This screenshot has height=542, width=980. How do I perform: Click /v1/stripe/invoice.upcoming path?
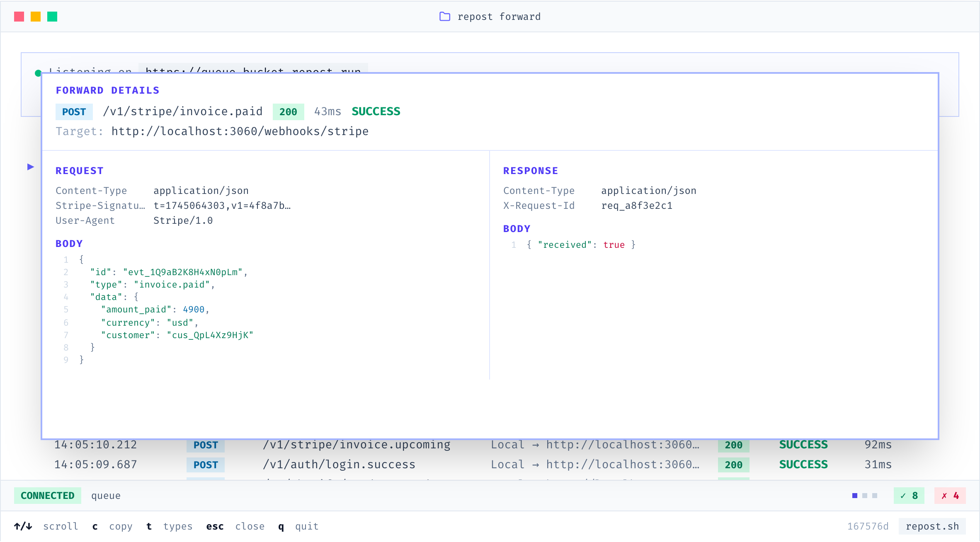click(357, 445)
